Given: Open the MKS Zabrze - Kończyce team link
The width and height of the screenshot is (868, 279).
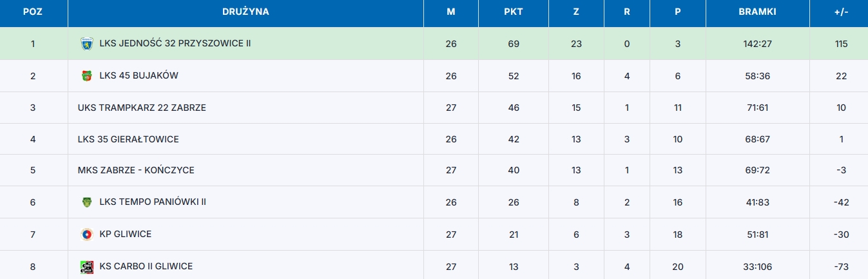Looking at the screenshot, I should pyautogui.click(x=136, y=171).
